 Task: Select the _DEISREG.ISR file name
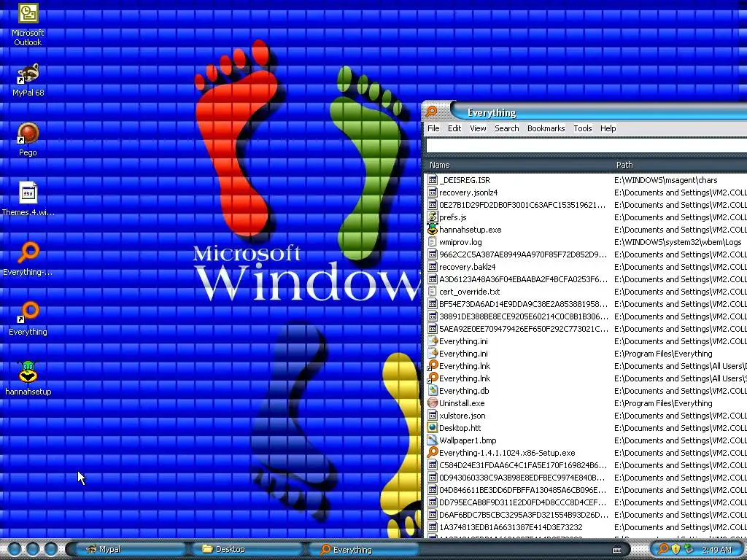tap(465, 180)
